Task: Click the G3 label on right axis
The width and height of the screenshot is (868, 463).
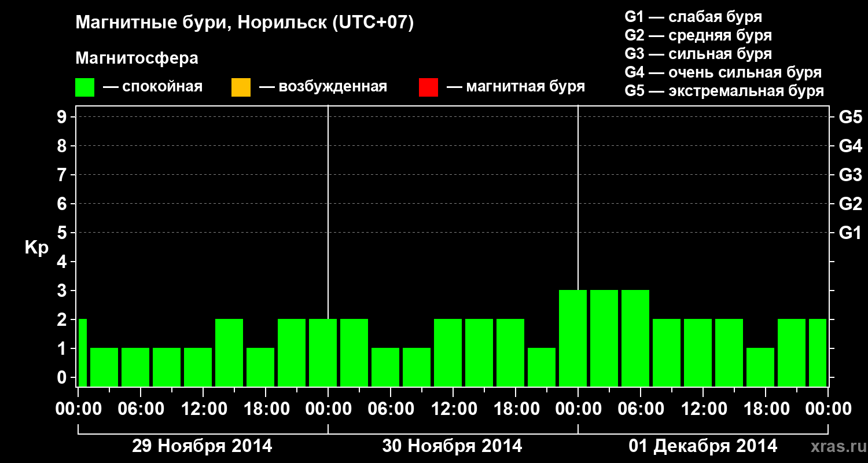Action: coord(850,175)
